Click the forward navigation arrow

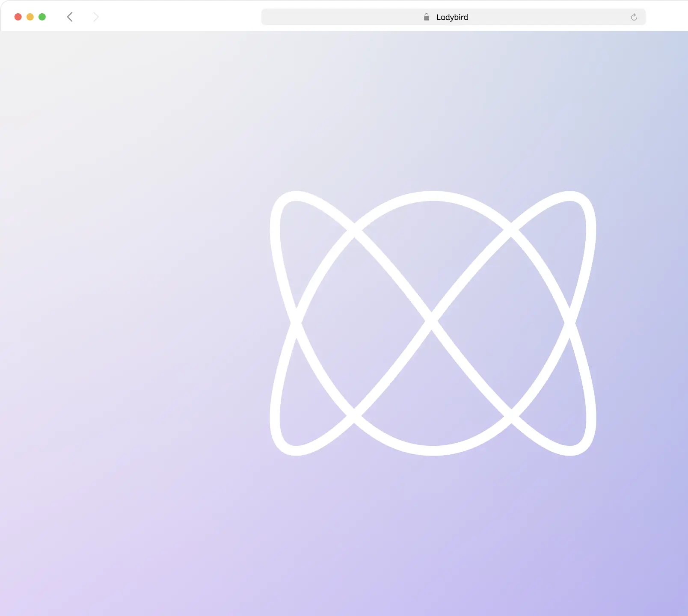pos(96,17)
